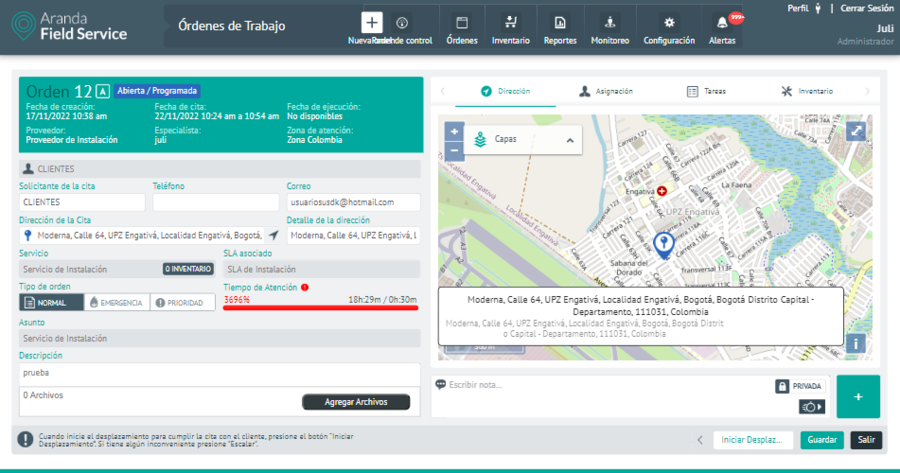
Task: Expand map to fullscreen
Action: point(856,131)
